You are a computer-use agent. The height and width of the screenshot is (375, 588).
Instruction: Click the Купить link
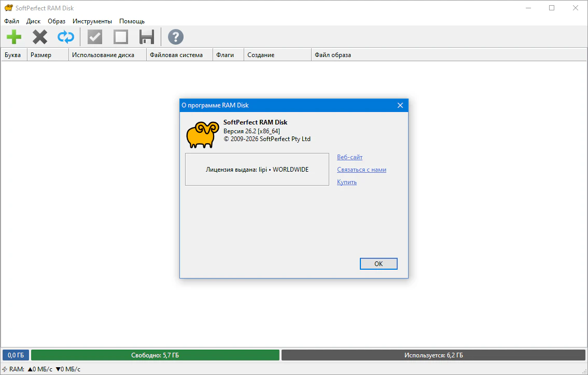point(346,182)
